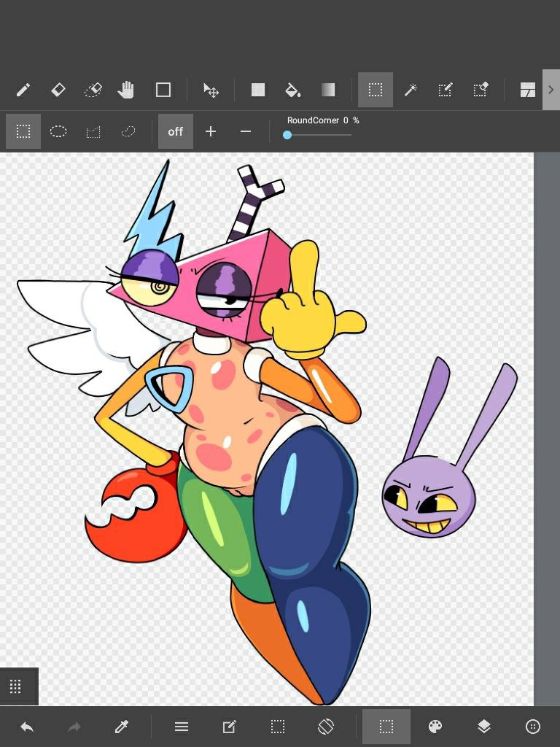560x747 pixels.
Task: Open the Layers panel
Action: pos(484,727)
